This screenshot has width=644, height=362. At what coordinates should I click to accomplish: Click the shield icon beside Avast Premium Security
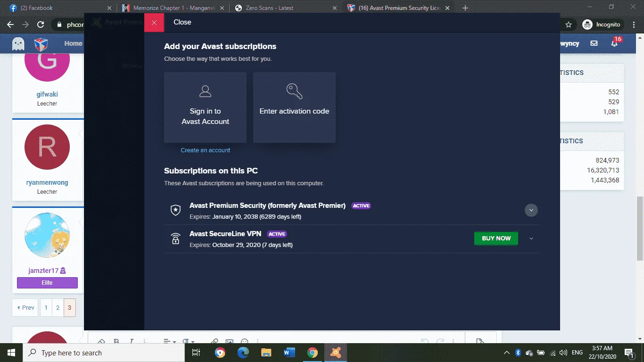pos(175,210)
